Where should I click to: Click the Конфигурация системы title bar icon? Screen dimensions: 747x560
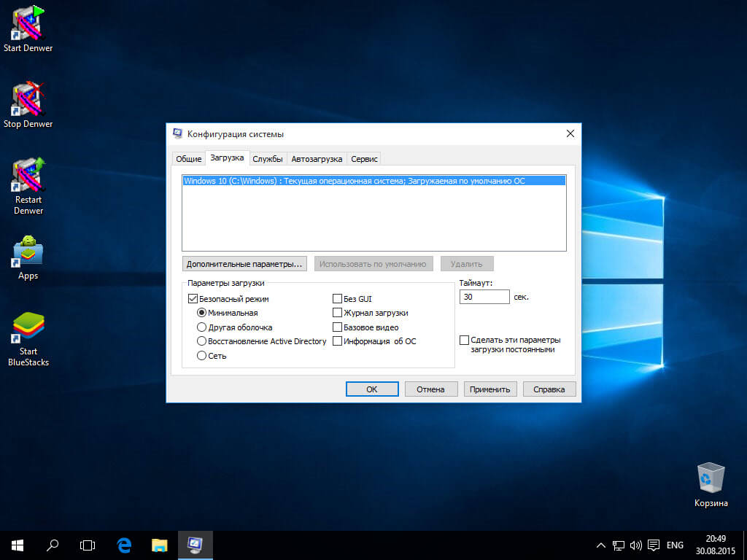[x=178, y=134]
